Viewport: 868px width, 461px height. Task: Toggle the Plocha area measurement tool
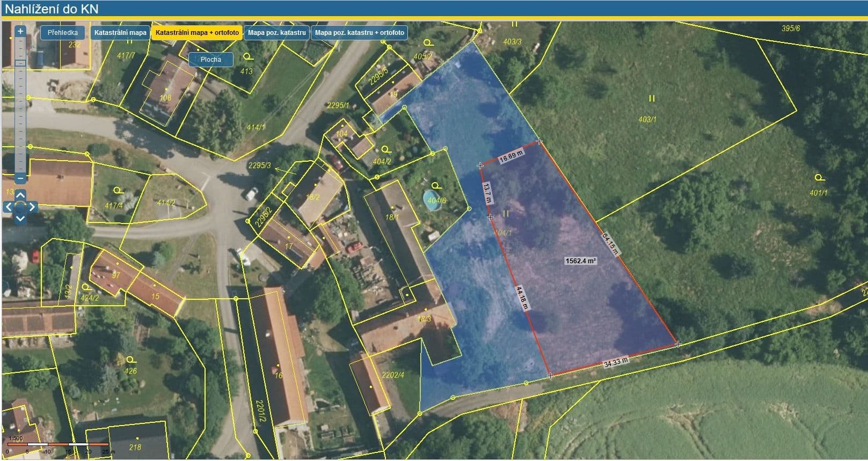coord(210,60)
